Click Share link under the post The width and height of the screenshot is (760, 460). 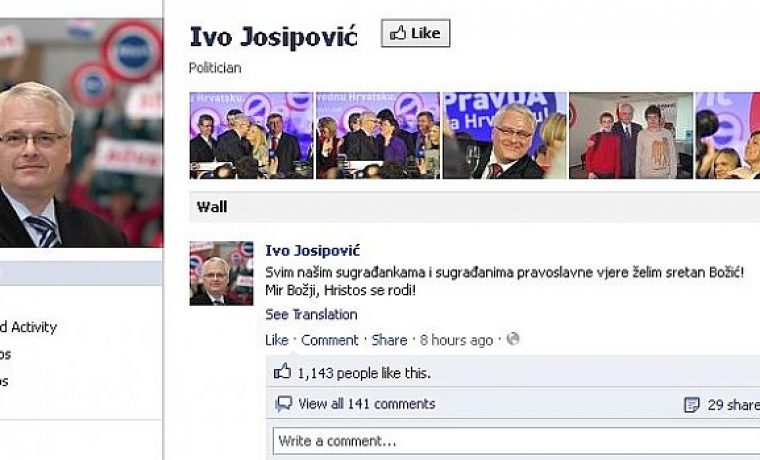pos(389,340)
